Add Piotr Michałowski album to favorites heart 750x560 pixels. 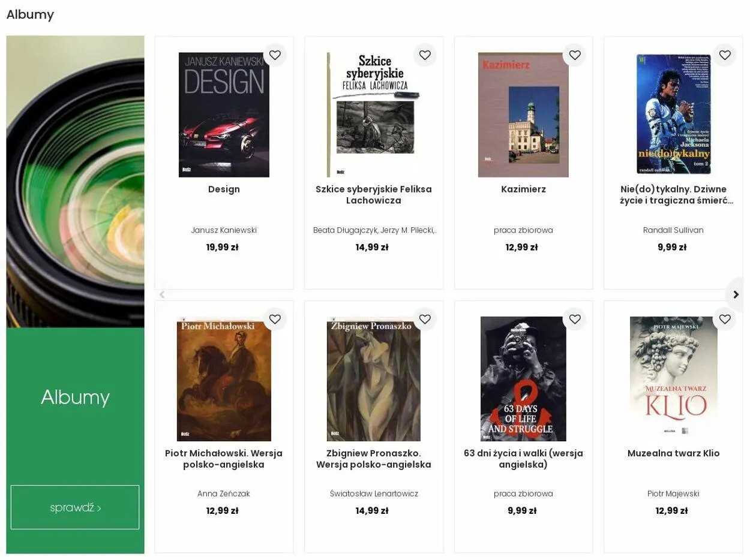[x=275, y=319]
